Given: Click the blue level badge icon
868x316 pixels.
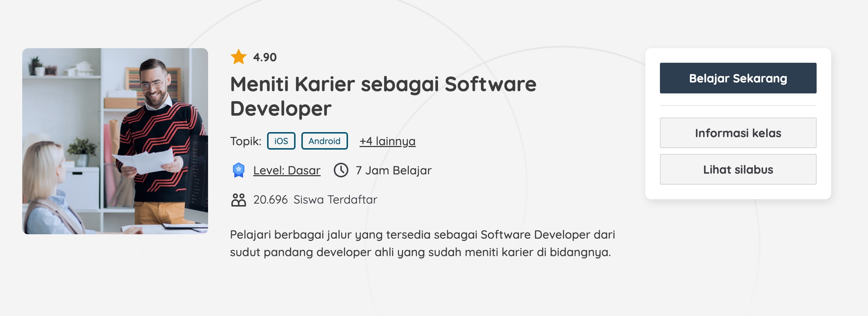Looking at the screenshot, I should 238,170.
